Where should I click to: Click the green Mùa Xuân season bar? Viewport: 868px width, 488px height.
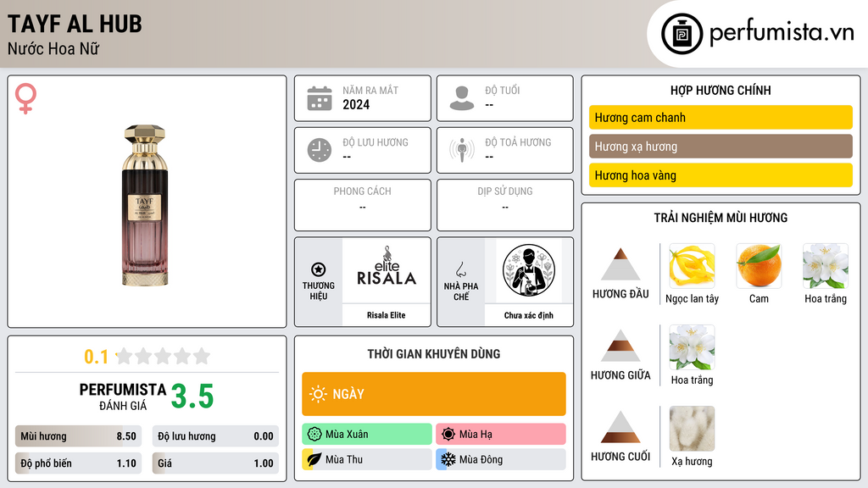click(x=367, y=435)
